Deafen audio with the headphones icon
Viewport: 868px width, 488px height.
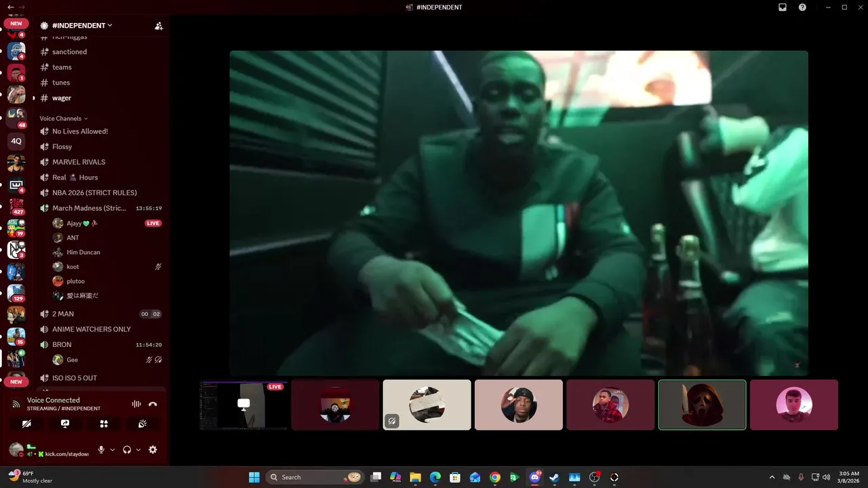click(x=127, y=449)
